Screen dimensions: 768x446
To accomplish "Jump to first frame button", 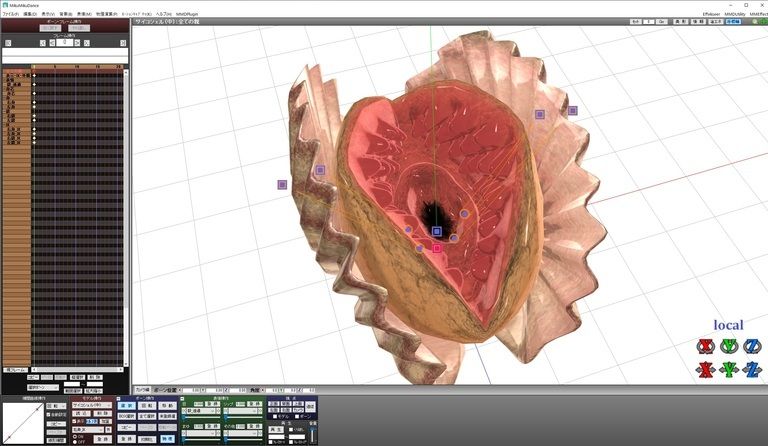I will 8,43.
